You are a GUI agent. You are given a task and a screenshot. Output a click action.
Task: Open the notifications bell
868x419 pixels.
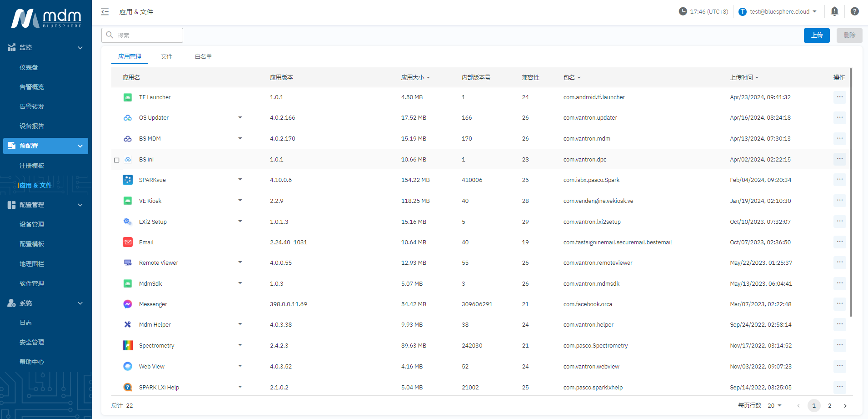coord(834,12)
